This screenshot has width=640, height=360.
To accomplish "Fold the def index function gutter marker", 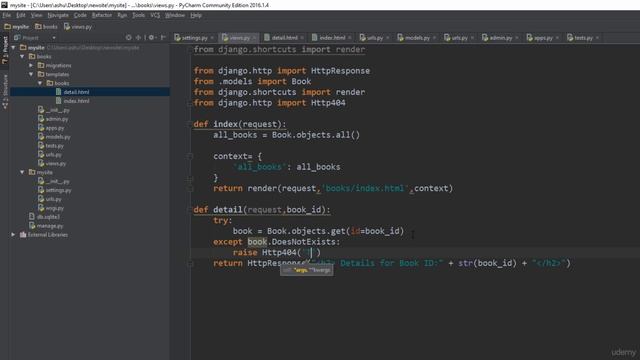I will tap(190, 124).
